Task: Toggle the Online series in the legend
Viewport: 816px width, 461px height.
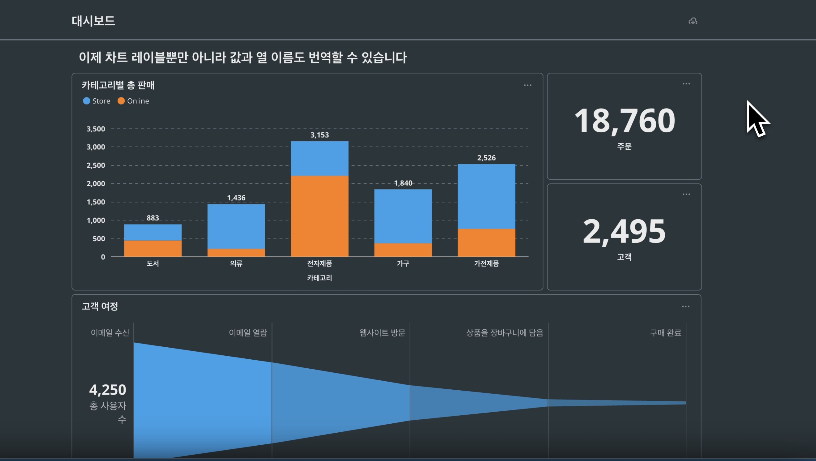Action: tap(133, 101)
